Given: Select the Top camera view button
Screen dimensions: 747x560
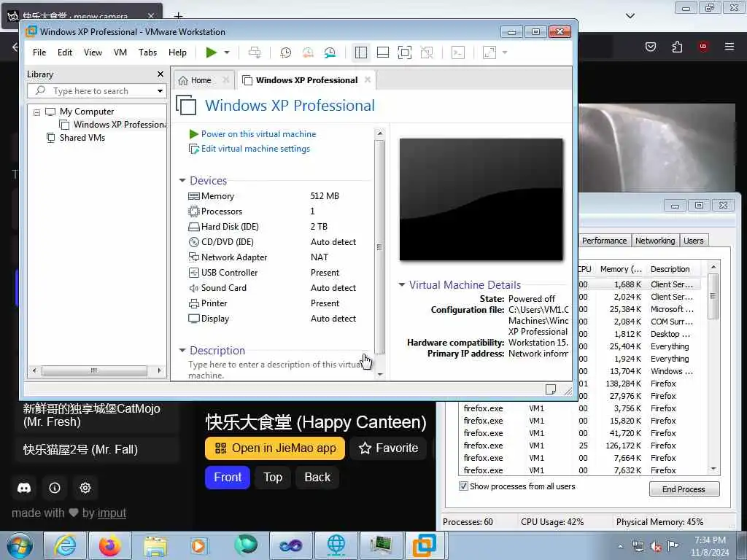Looking at the screenshot, I should [x=273, y=477].
